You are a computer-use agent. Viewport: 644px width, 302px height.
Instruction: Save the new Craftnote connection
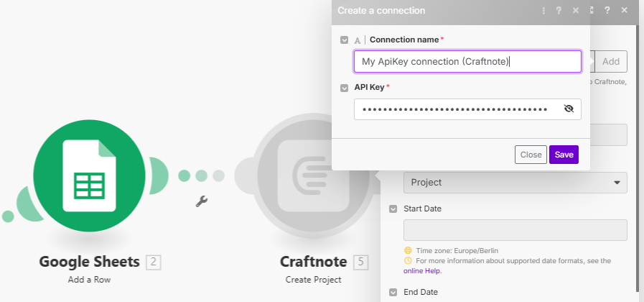(x=564, y=155)
